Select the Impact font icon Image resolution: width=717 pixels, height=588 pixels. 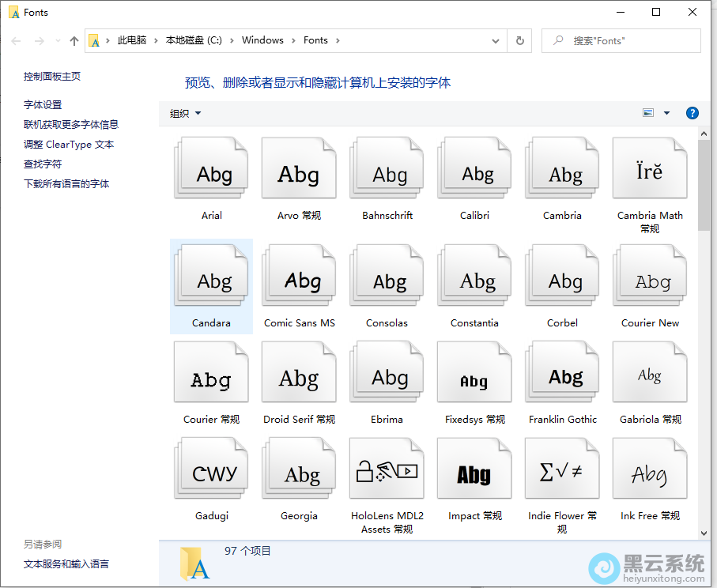click(x=474, y=474)
